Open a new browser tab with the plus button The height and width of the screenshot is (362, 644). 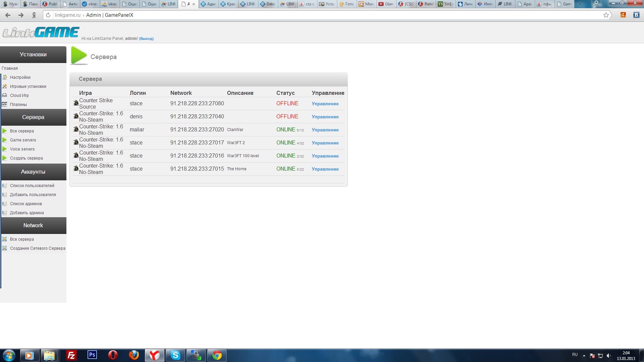tap(580, 4)
